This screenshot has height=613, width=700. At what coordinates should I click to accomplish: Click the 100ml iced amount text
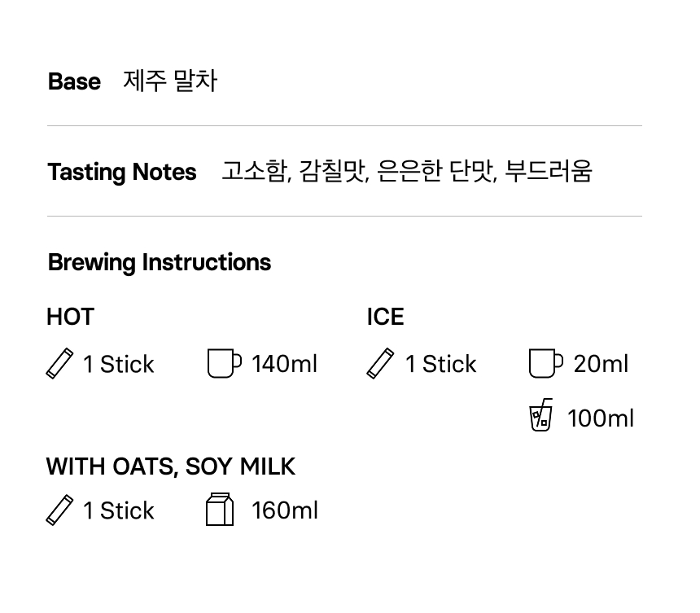(x=600, y=418)
